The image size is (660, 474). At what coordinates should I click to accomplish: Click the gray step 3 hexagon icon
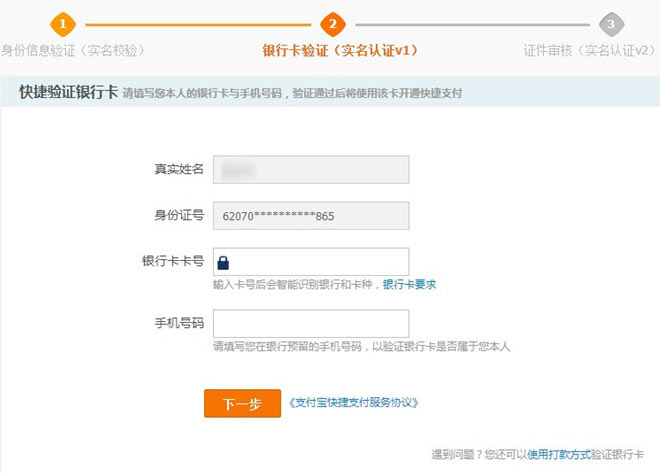(x=610, y=24)
